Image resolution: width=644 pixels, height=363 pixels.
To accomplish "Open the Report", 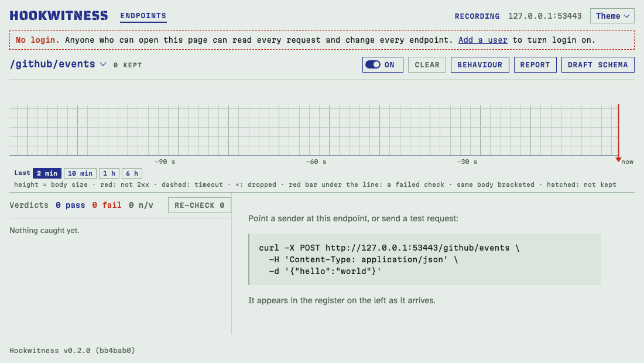I will tap(535, 65).
